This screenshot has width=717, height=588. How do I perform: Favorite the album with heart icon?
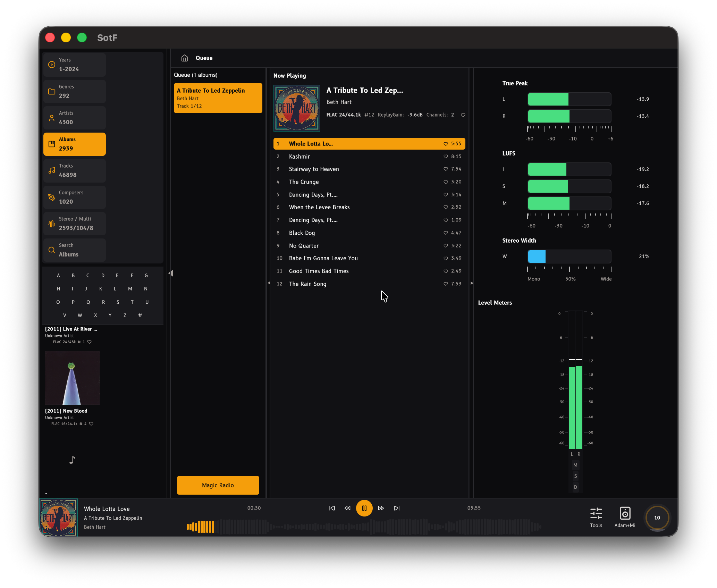click(463, 115)
